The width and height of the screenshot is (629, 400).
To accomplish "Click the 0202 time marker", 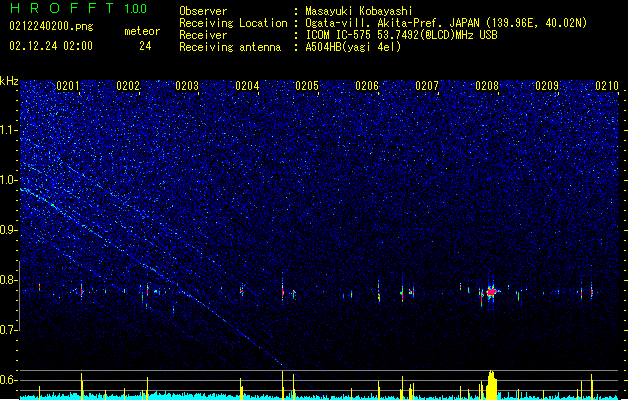I will 128,86.
